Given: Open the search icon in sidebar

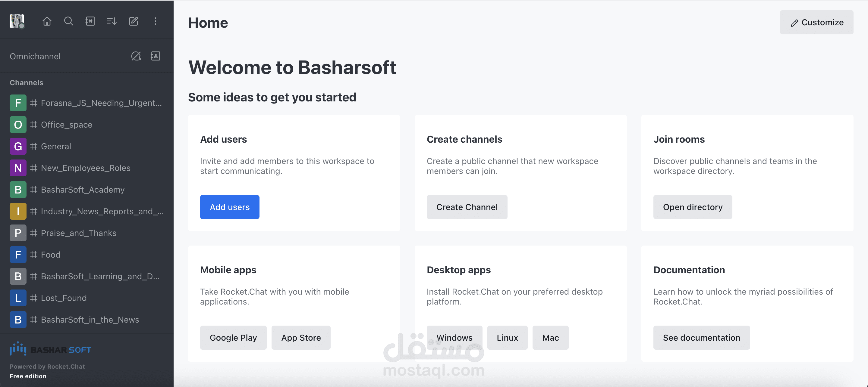Looking at the screenshot, I should (68, 21).
